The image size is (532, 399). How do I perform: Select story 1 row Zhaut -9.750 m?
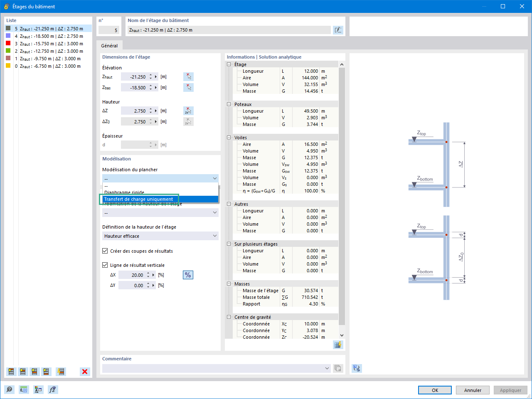pos(48,59)
